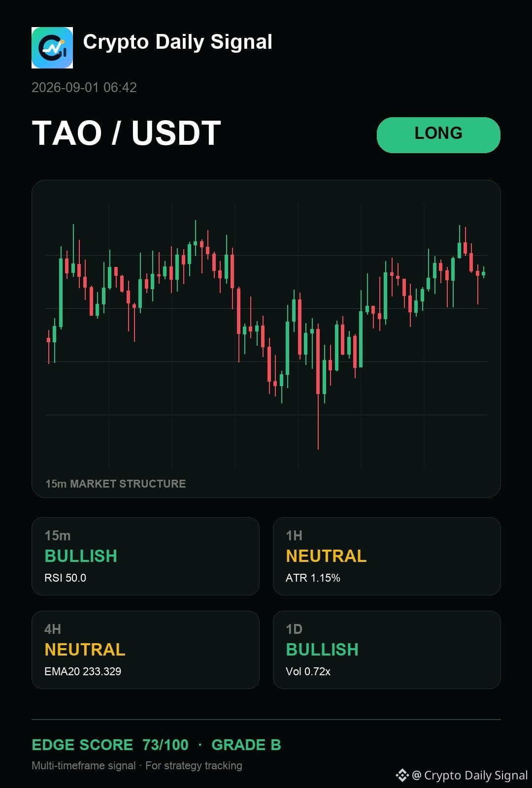Click the EDGE SCORE 73/100 text
The height and width of the screenshot is (788, 532).
pyautogui.click(x=110, y=745)
